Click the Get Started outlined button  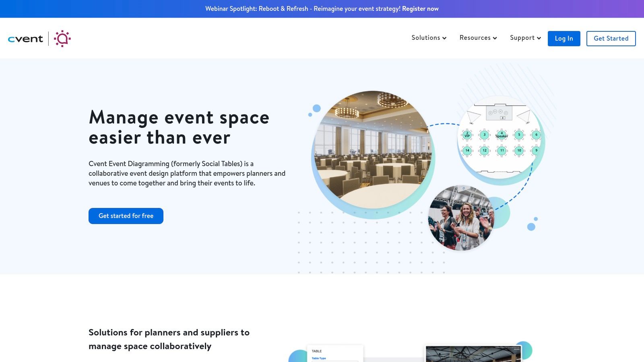pos(611,39)
